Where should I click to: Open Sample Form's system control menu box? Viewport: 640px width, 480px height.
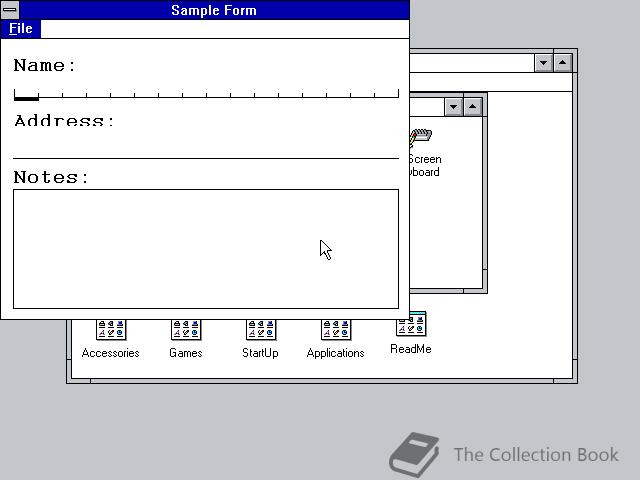click(10, 10)
